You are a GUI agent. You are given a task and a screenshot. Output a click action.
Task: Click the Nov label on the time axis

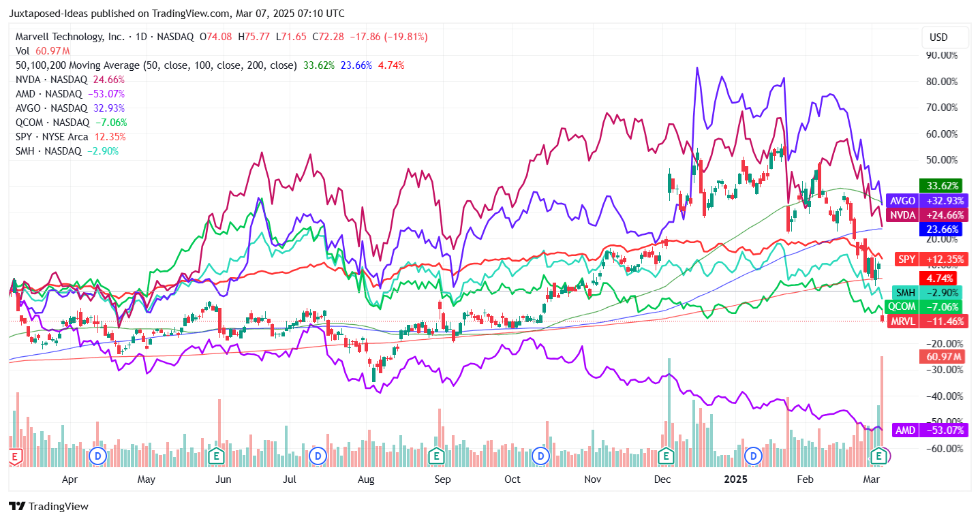pyautogui.click(x=593, y=479)
